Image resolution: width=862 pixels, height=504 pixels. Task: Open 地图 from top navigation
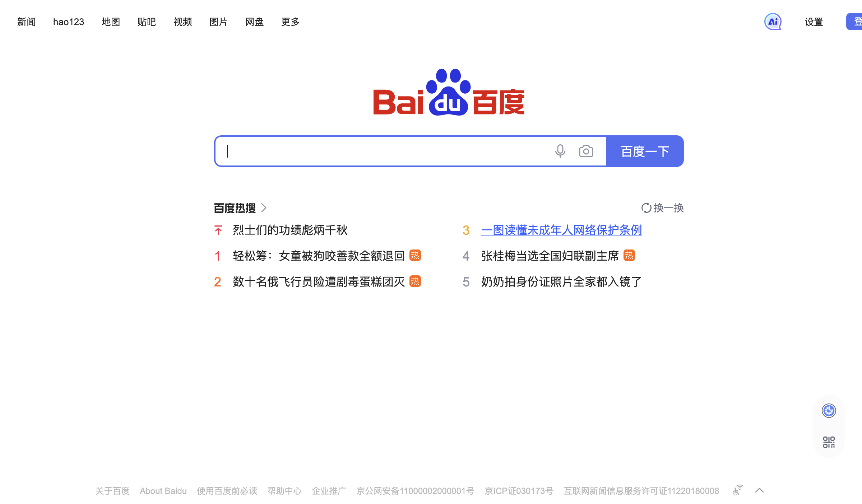coord(111,22)
